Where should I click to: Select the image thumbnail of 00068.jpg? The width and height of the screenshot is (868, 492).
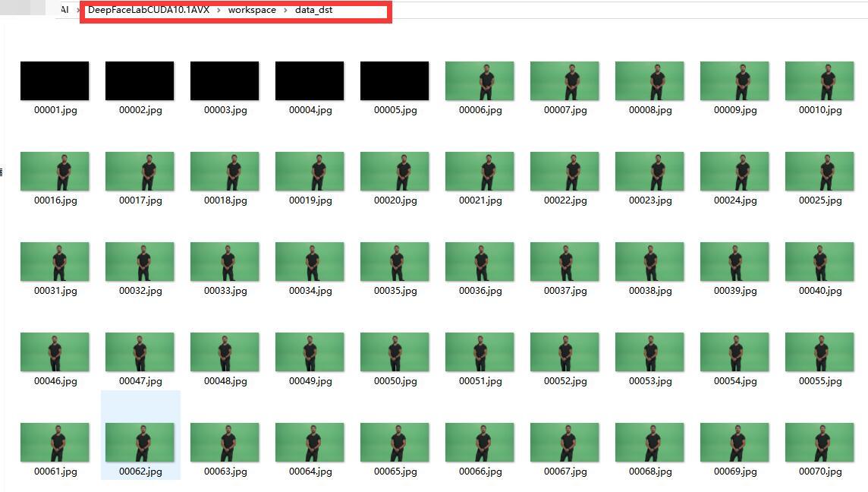[x=649, y=442]
